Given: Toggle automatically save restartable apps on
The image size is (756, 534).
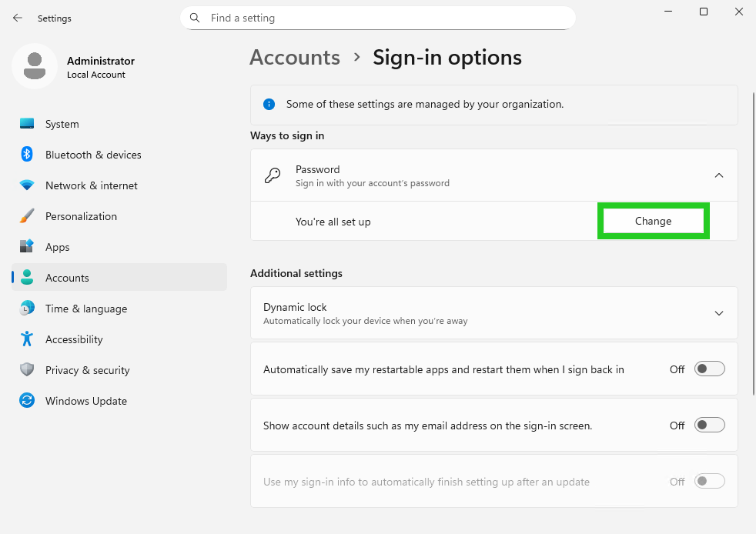Looking at the screenshot, I should [709, 369].
